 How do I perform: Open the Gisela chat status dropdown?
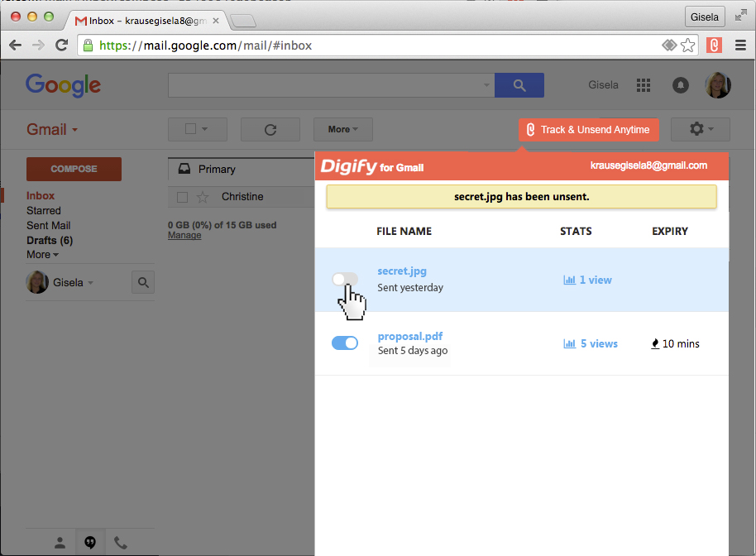91,283
